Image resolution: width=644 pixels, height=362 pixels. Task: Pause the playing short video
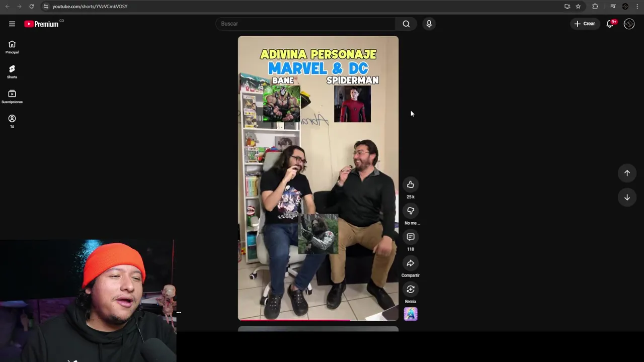pyautogui.click(x=318, y=178)
